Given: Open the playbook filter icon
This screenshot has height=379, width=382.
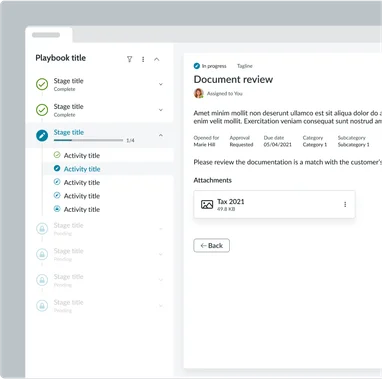Looking at the screenshot, I should 129,59.
